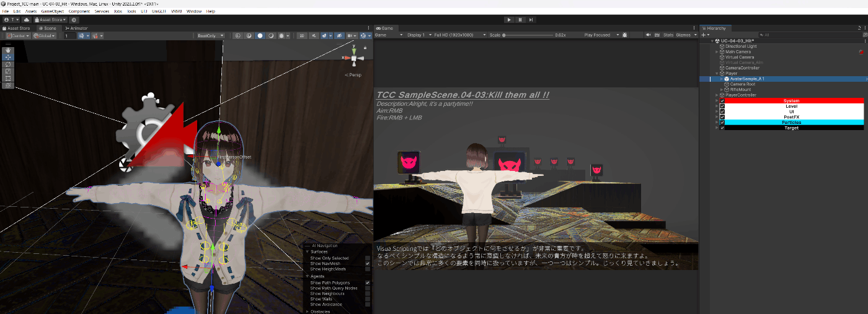868x314 pixels.
Task: Open the Full HD resolution dropdown
Action: point(460,35)
